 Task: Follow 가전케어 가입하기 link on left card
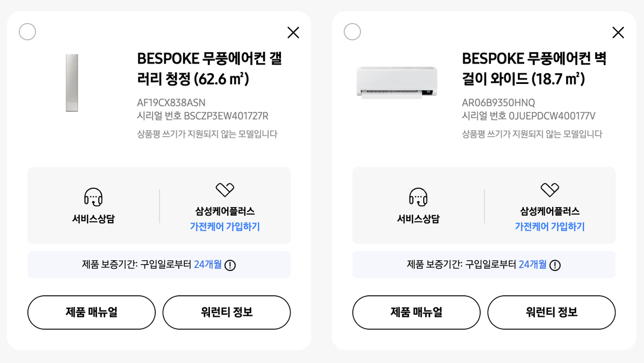tap(225, 226)
